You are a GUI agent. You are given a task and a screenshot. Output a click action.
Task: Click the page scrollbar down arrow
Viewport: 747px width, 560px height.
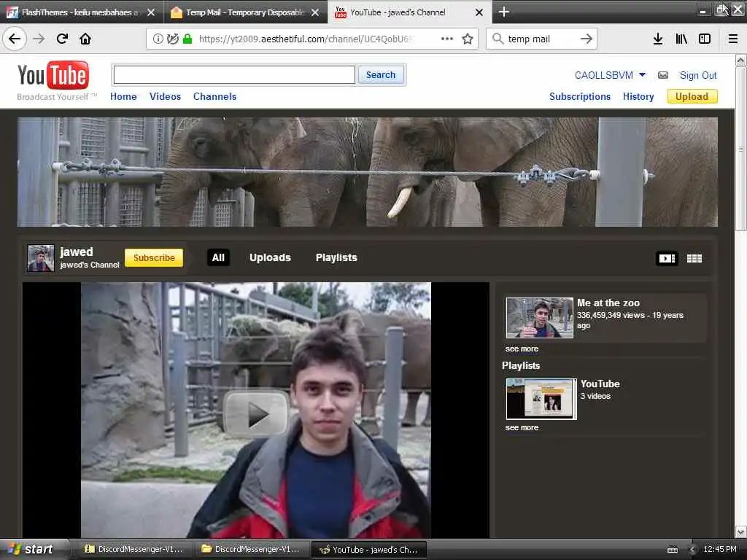[741, 532]
